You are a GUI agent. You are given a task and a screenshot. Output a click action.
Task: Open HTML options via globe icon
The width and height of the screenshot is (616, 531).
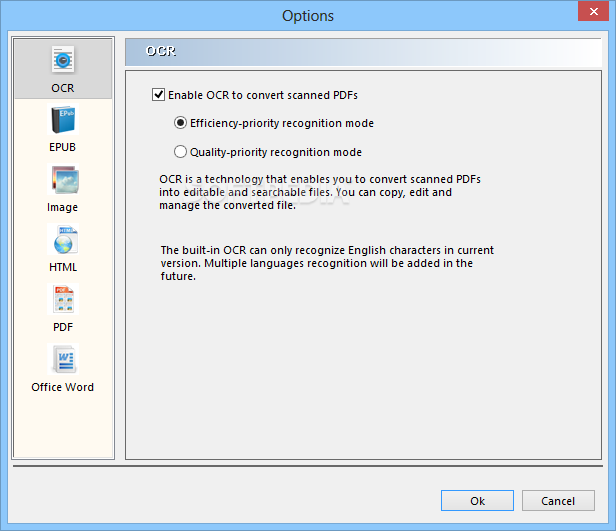point(63,239)
